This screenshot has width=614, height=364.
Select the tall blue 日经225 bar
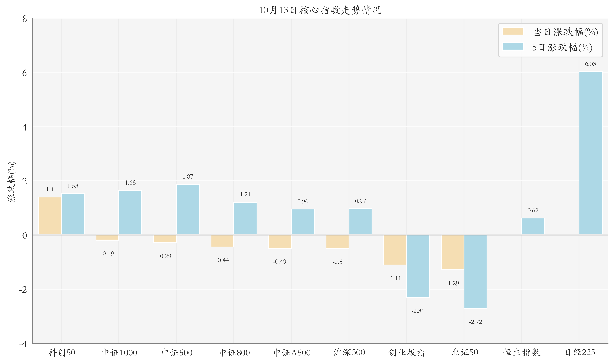(x=590, y=153)
